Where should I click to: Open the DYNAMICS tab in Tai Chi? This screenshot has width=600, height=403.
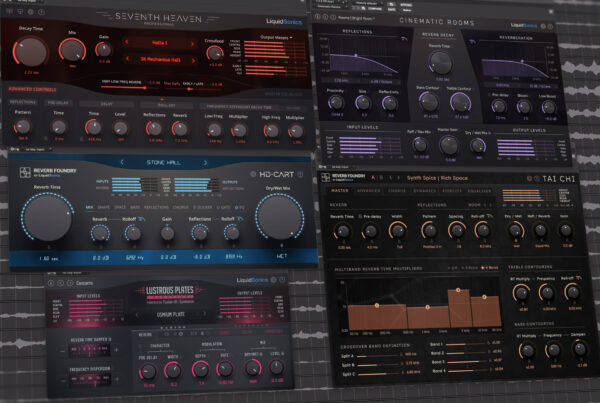point(424,190)
